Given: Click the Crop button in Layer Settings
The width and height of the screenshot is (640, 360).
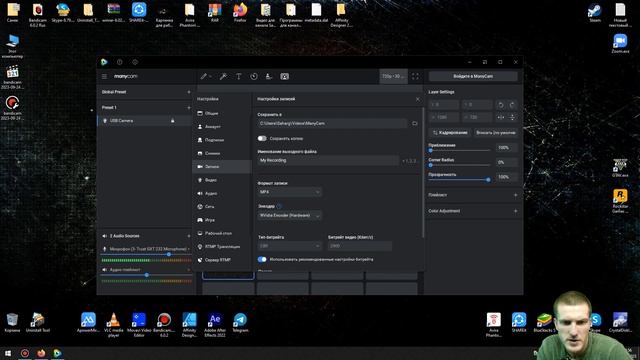Looking at the screenshot, I should point(450,133).
